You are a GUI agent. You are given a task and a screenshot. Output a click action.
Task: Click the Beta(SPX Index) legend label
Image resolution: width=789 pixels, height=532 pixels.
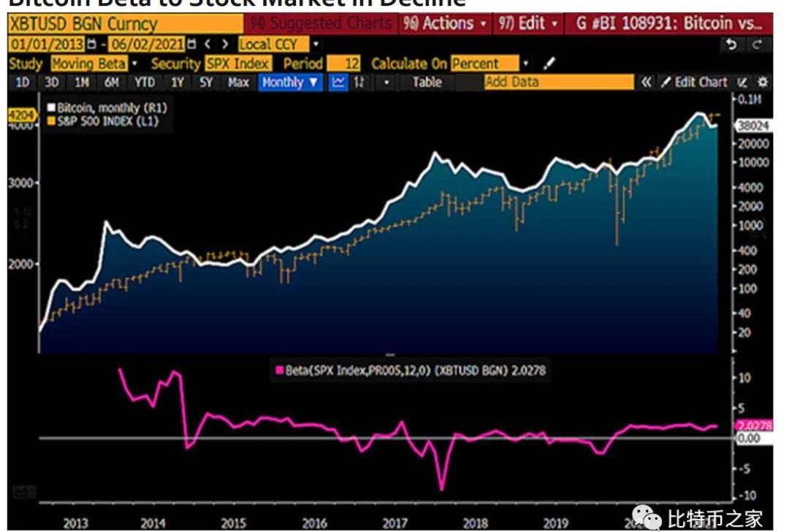click(415, 370)
